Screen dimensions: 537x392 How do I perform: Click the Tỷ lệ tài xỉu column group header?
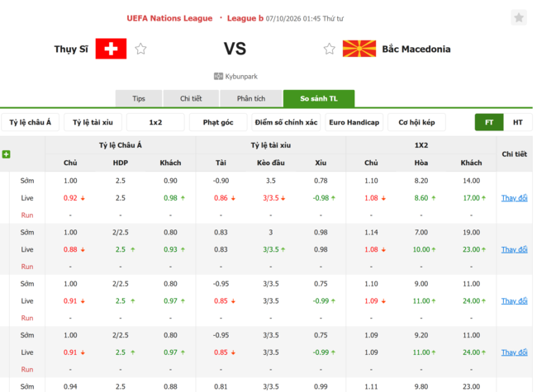(x=270, y=145)
